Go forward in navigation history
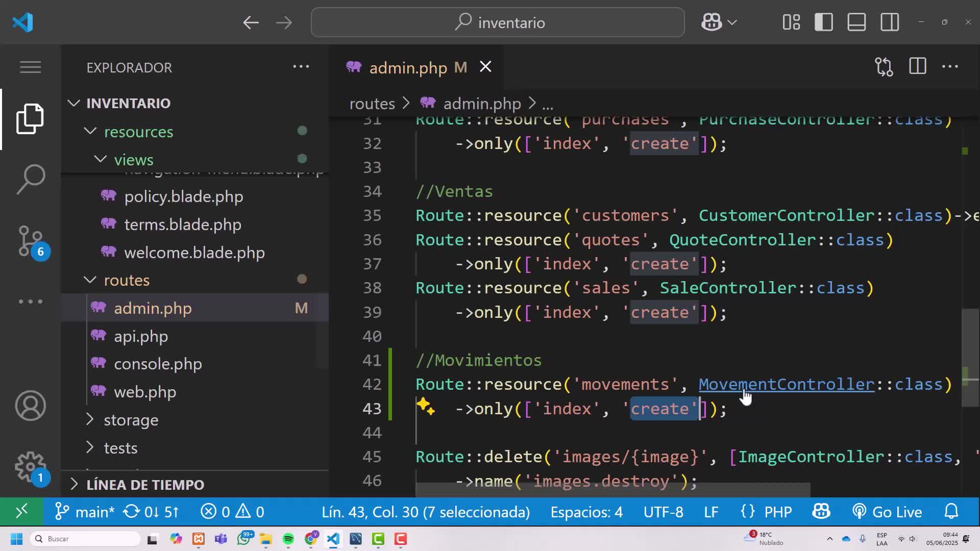This screenshot has height=551, width=980. pos(284,22)
